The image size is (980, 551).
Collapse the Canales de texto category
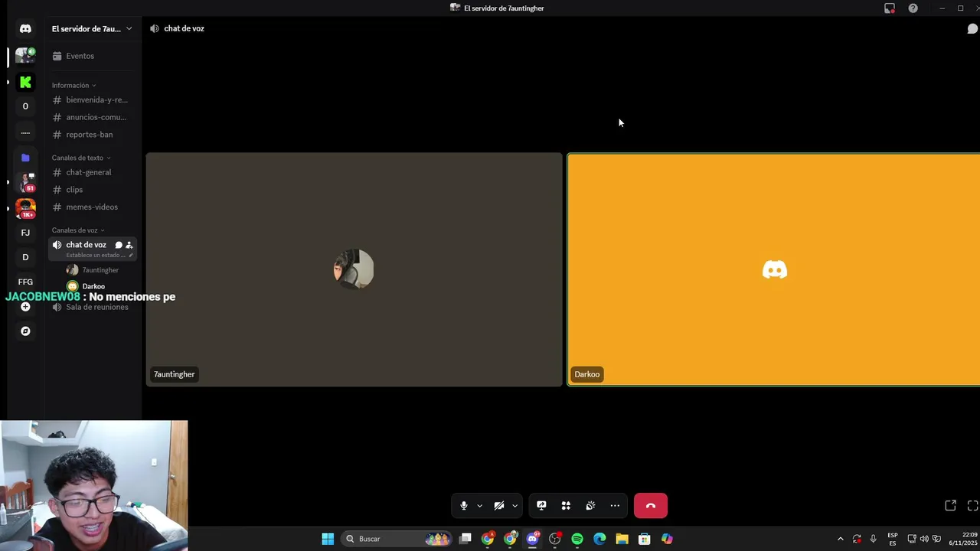click(x=81, y=158)
